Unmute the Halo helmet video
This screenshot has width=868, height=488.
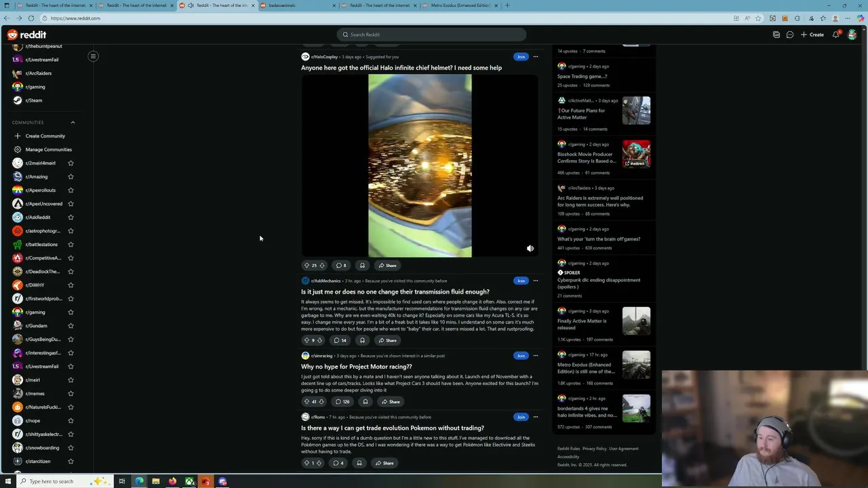(x=530, y=249)
